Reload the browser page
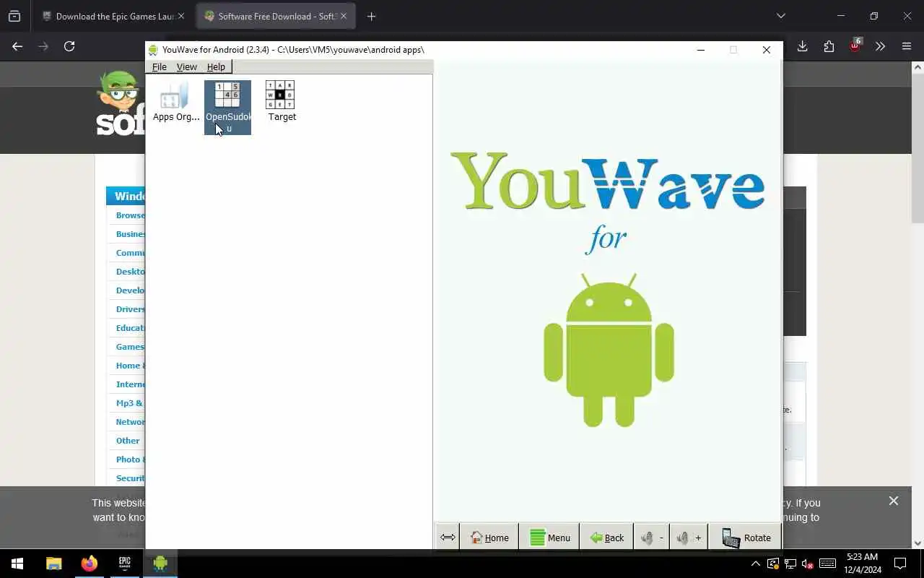 [x=69, y=46]
